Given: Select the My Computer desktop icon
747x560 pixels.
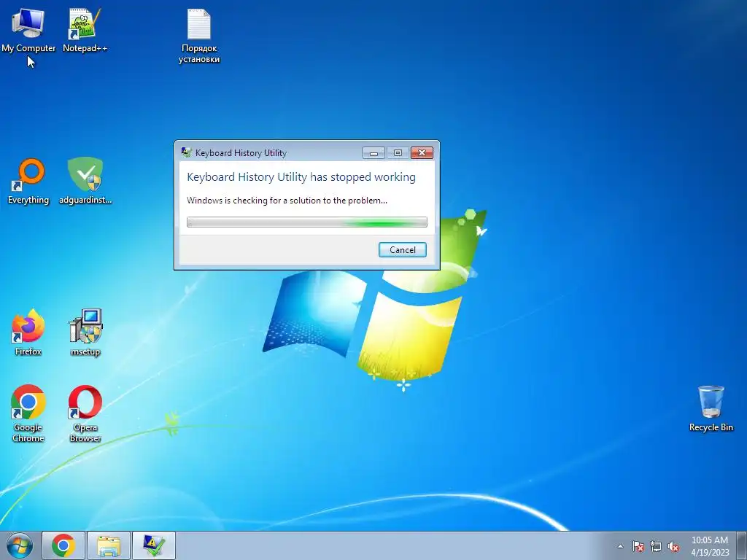Looking at the screenshot, I should click(28, 31).
